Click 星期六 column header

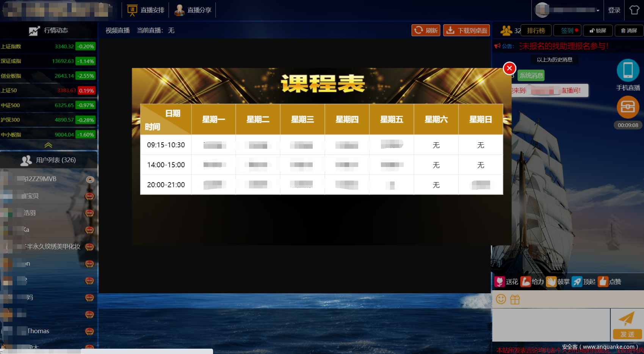pos(436,120)
